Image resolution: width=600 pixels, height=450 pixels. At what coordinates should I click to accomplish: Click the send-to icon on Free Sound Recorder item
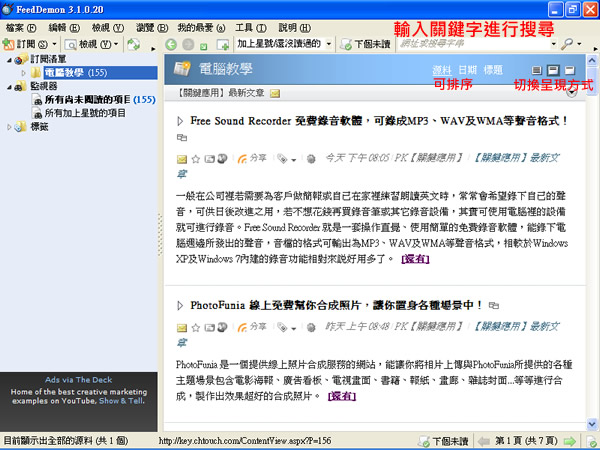tap(210, 159)
